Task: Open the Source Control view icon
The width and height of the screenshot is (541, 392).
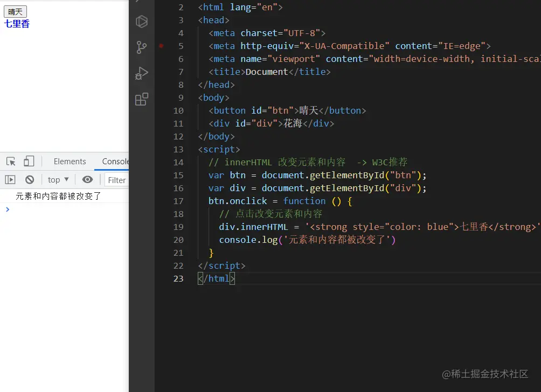Action: pyautogui.click(x=142, y=47)
